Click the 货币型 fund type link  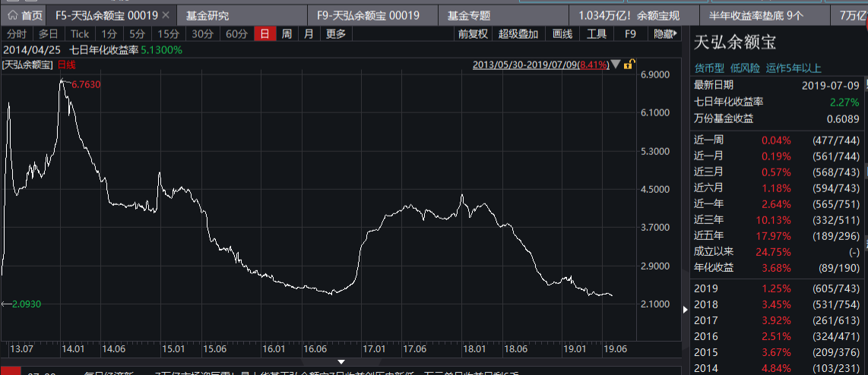709,68
